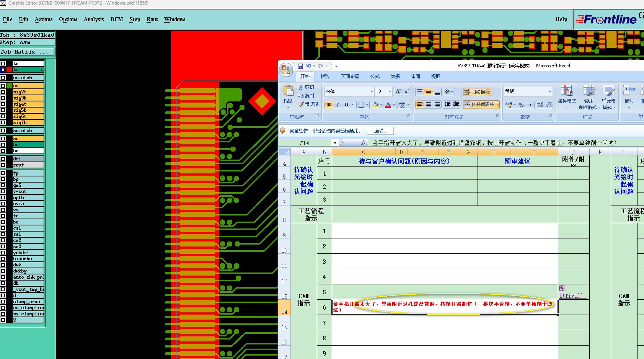
Task: Right-align the cell text
Action: pyautogui.click(x=437, y=104)
